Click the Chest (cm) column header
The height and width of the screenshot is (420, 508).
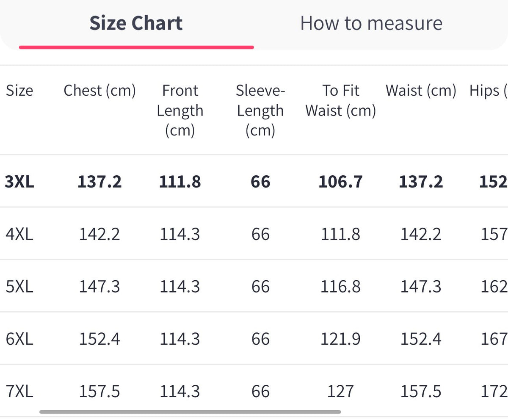[99, 90]
